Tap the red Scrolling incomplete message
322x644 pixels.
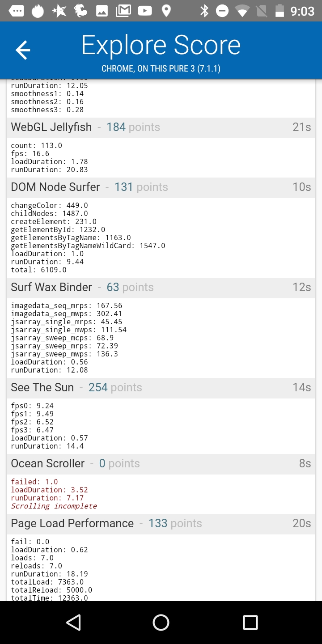point(54,506)
